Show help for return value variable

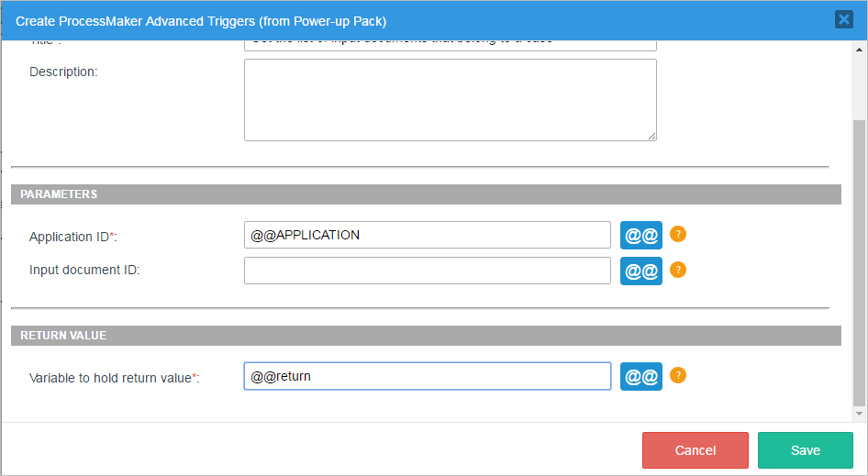[678, 375]
